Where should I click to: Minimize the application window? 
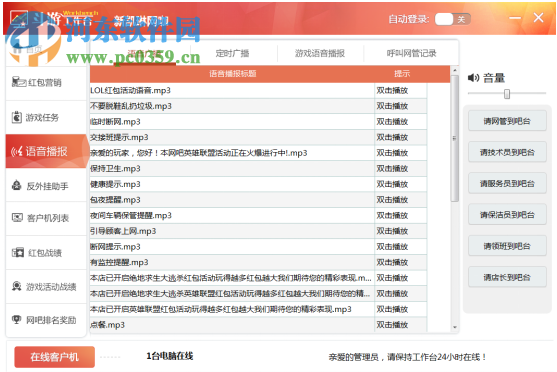[515, 18]
